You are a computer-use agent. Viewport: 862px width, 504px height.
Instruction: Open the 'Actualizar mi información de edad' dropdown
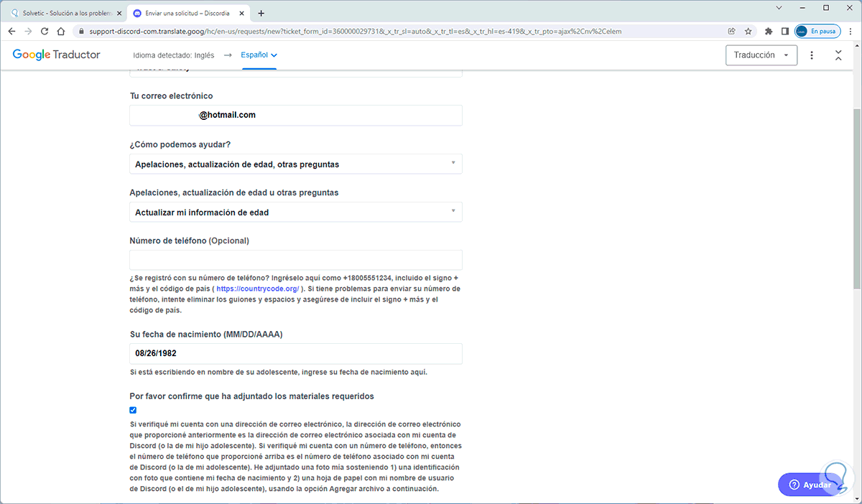296,213
